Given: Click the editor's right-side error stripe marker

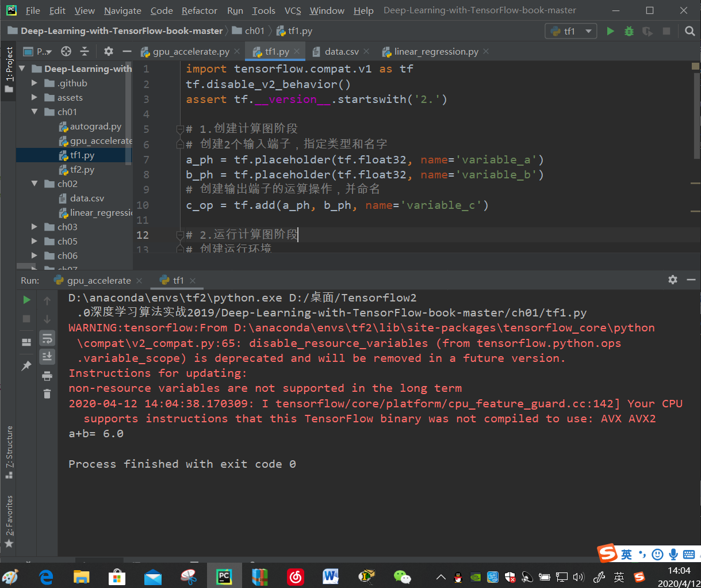Looking at the screenshot, I should [695, 67].
